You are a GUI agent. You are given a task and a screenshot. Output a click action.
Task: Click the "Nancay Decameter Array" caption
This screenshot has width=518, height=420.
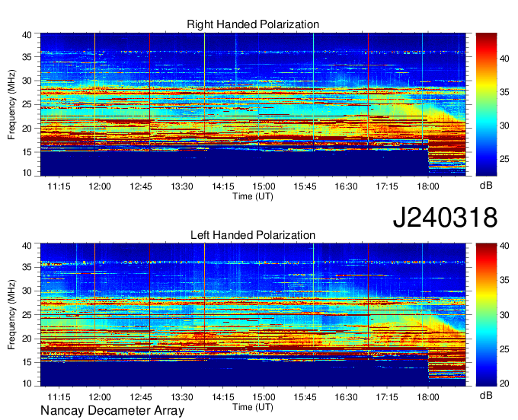click(x=112, y=411)
